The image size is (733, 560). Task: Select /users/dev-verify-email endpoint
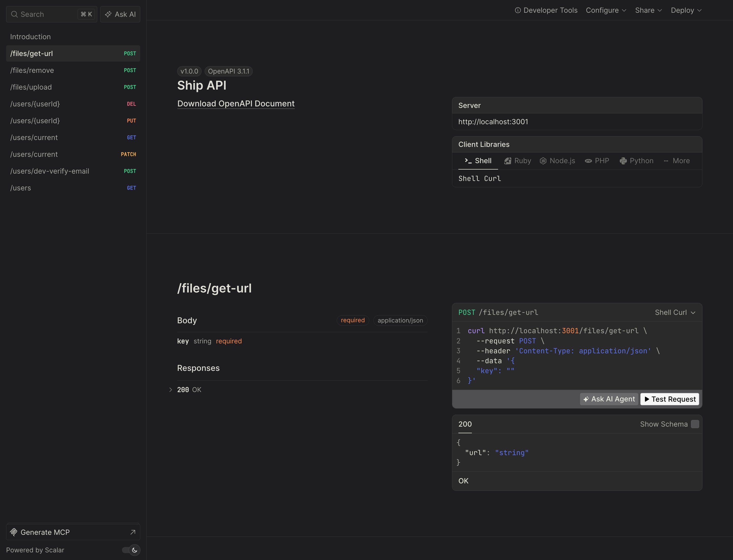click(73, 171)
